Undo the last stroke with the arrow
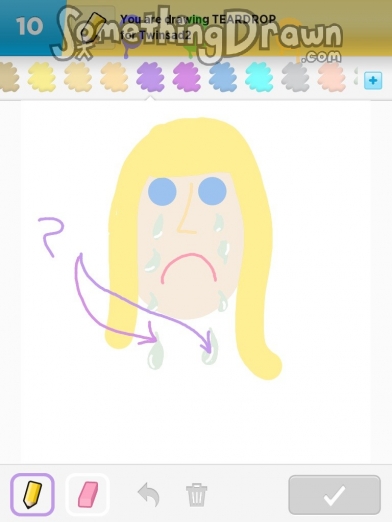The height and width of the screenshot is (522, 392). pos(149,494)
